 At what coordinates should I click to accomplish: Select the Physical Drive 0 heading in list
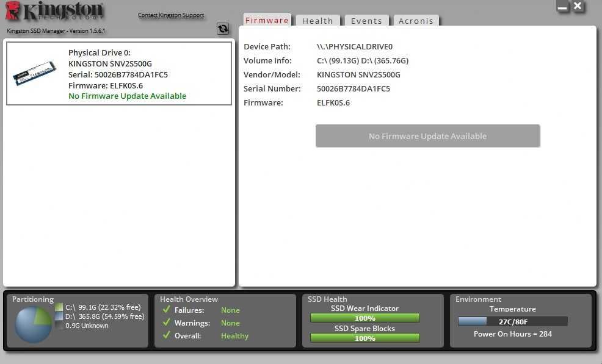tap(100, 52)
